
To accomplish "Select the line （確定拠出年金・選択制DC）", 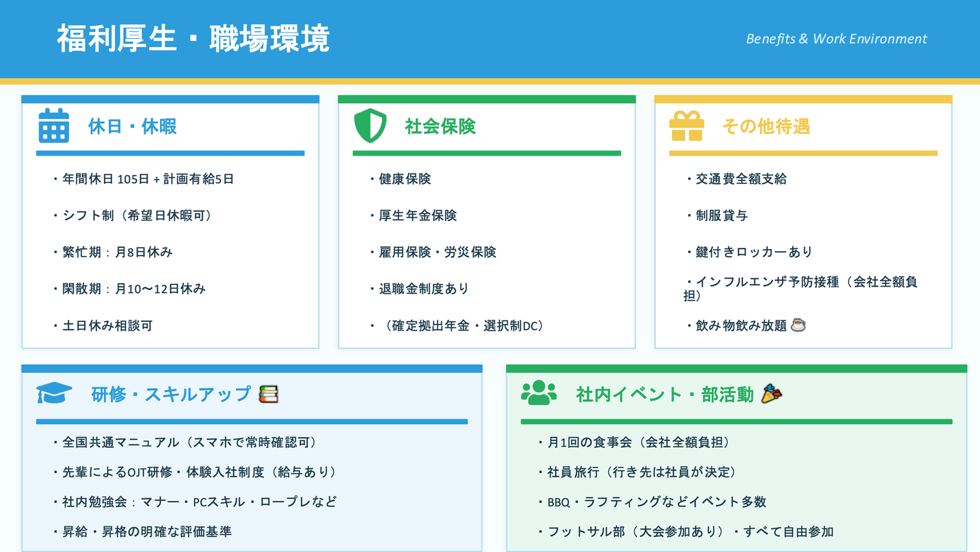I will [458, 326].
